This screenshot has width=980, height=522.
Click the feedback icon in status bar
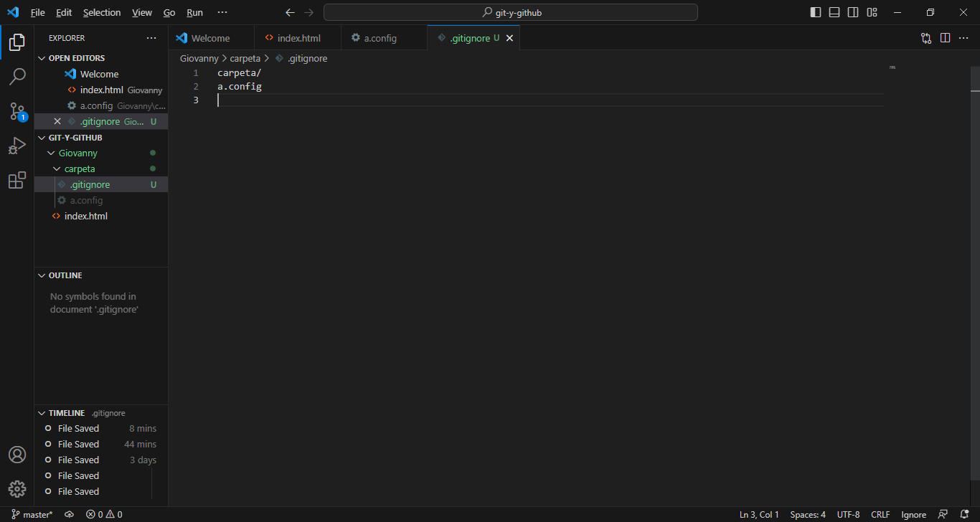[943, 514]
